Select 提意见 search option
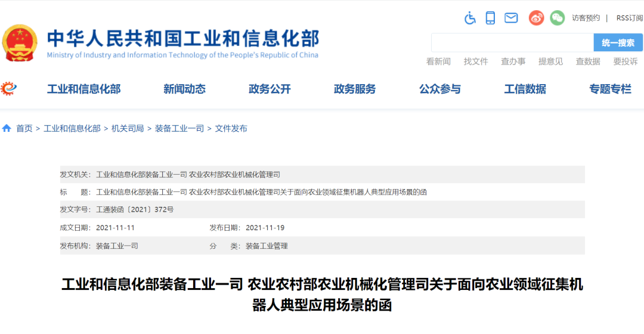 [x=550, y=61]
